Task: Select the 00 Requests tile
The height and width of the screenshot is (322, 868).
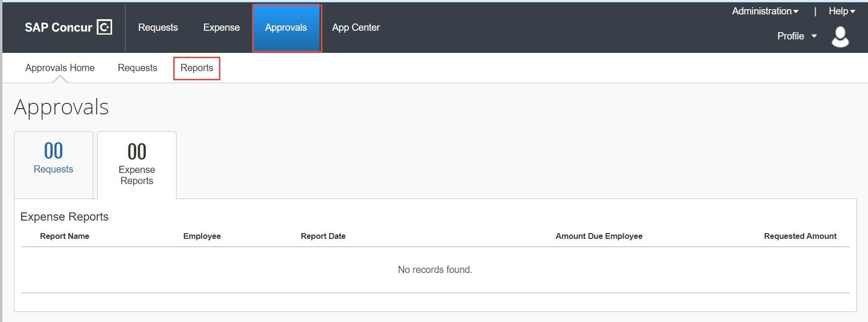Action: pos(53,165)
